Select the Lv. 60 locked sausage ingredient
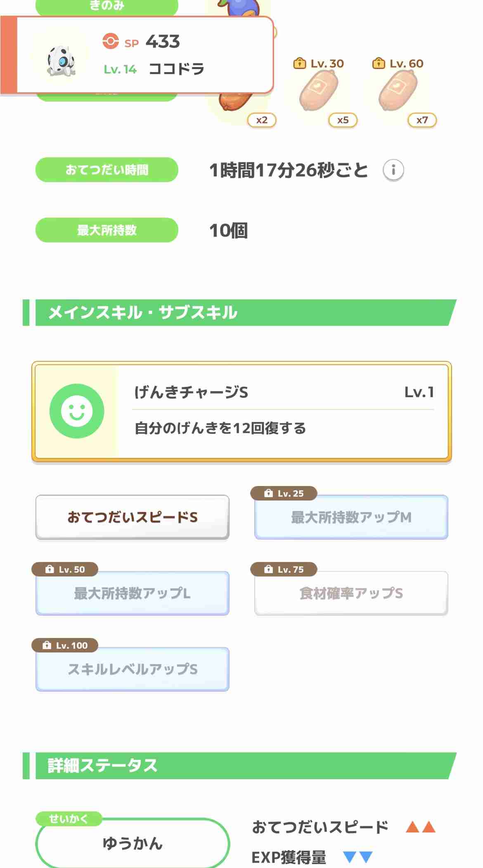Viewport: 483px width, 868px height. [x=397, y=91]
